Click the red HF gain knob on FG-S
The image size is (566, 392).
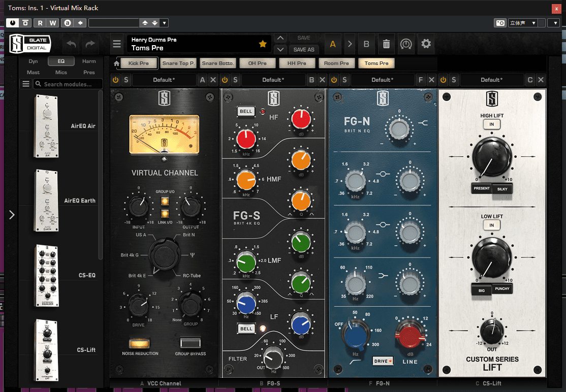tap(301, 119)
